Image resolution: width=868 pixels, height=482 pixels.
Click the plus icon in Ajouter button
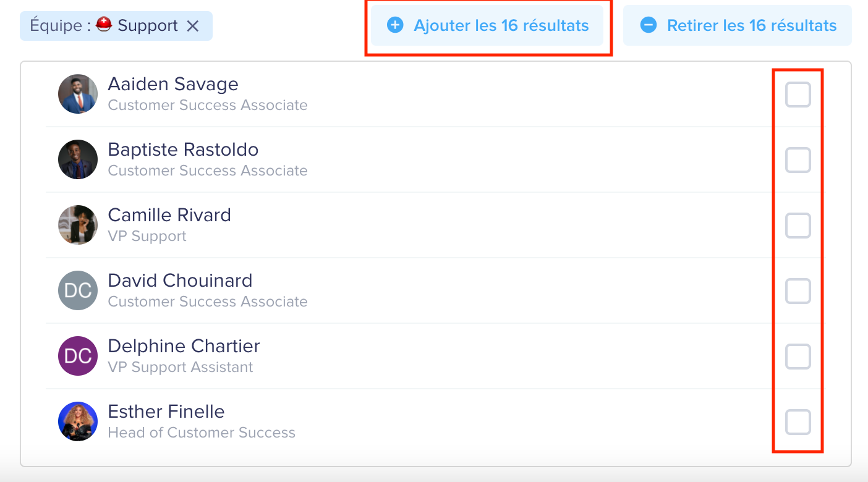click(395, 25)
